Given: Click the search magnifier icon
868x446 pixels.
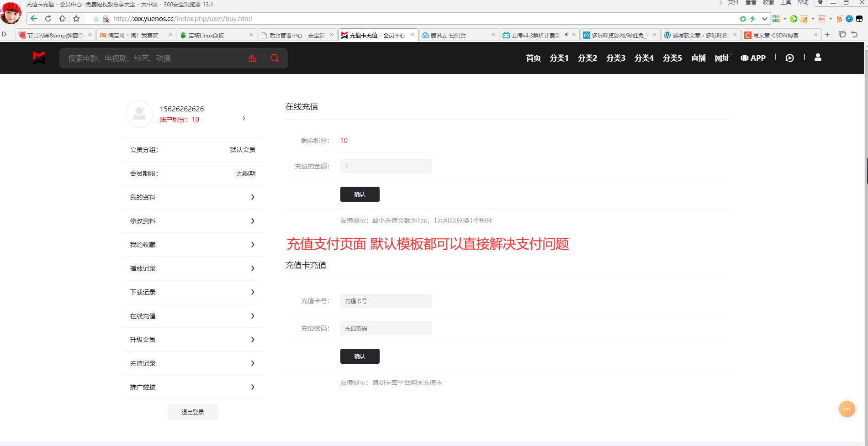Looking at the screenshot, I should pos(274,58).
